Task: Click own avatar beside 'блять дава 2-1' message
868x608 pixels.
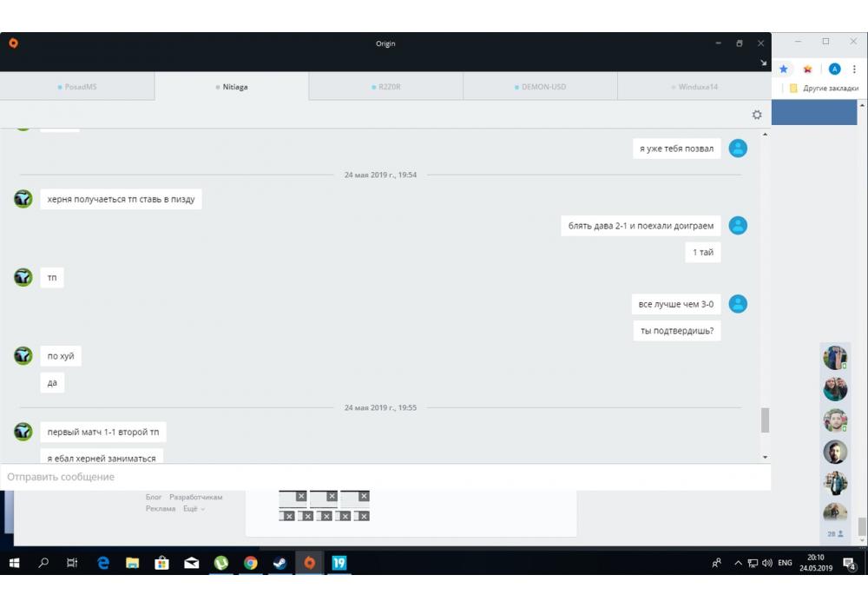Action: click(x=738, y=225)
